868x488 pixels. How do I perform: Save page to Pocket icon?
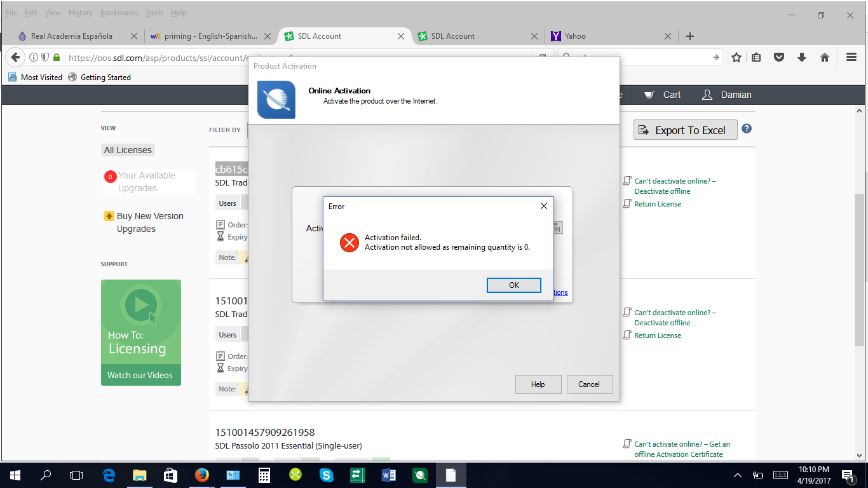(x=779, y=58)
